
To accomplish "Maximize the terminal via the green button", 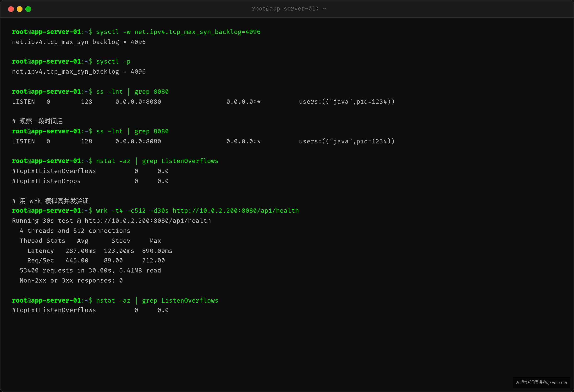I will tap(28, 9).
